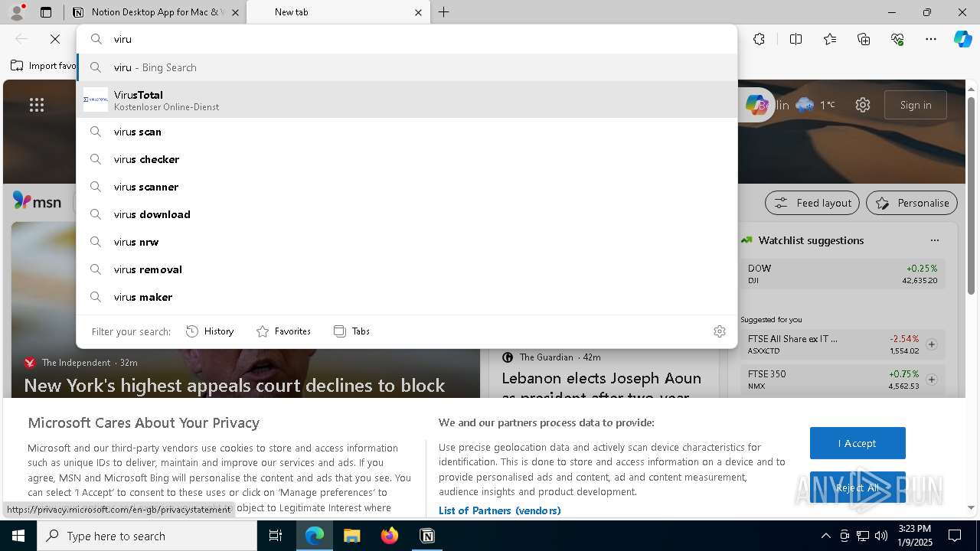Open the notification center icon

point(955,536)
